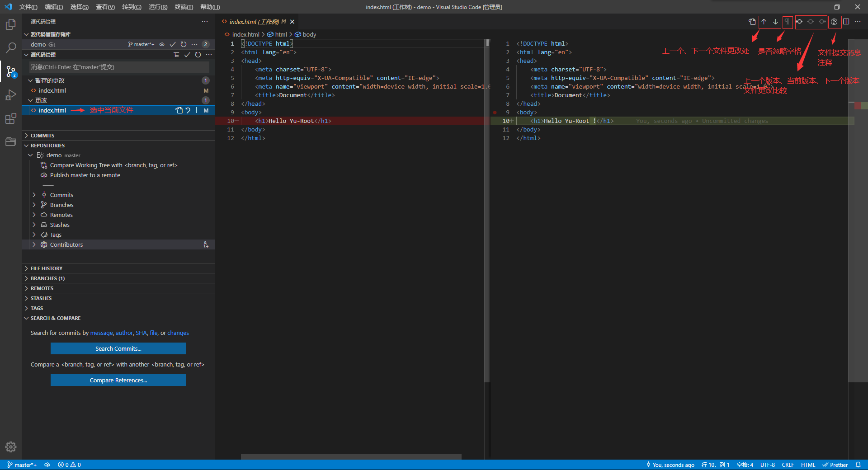Open the Manage gear in activity bar
Image resolution: width=868 pixels, height=470 pixels.
(x=11, y=447)
